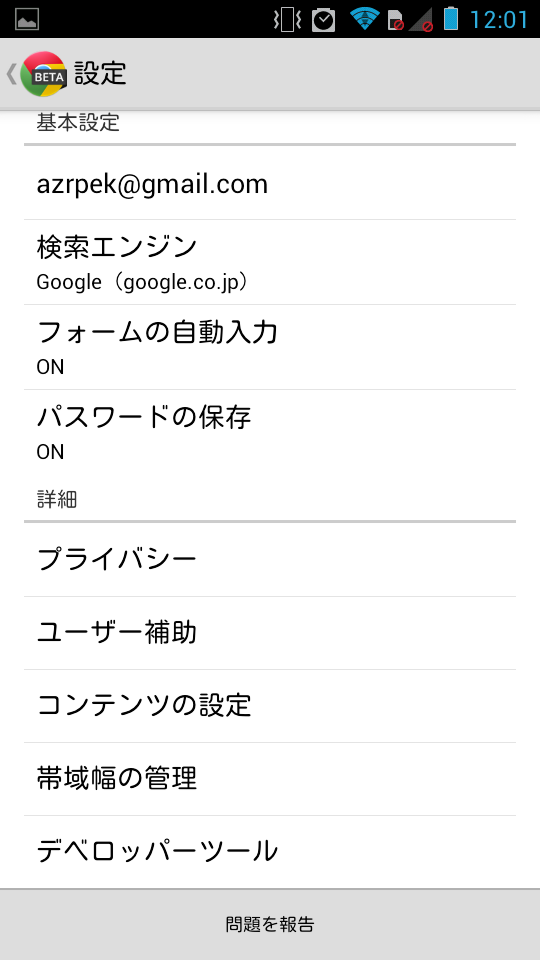Open デベロッパーツール developer tools

coord(270,852)
